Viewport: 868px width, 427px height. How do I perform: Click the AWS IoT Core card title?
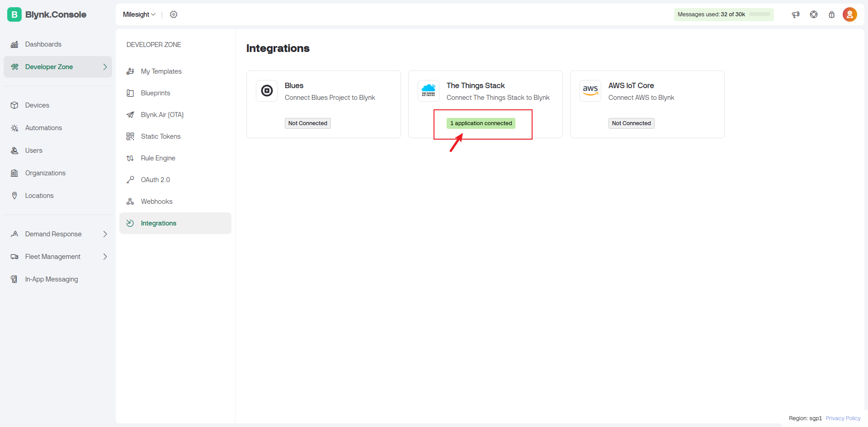[x=631, y=85]
